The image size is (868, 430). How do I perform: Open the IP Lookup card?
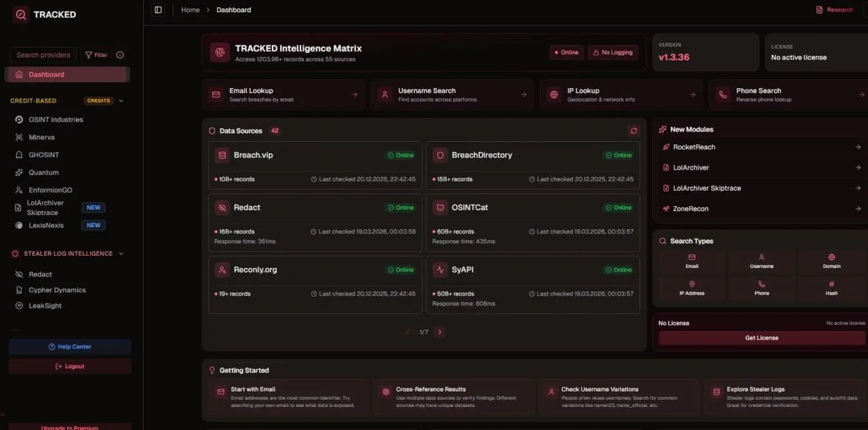click(x=621, y=95)
